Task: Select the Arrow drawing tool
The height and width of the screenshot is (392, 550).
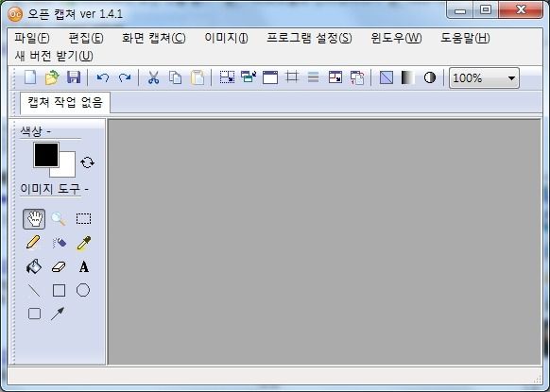Action: click(x=58, y=314)
